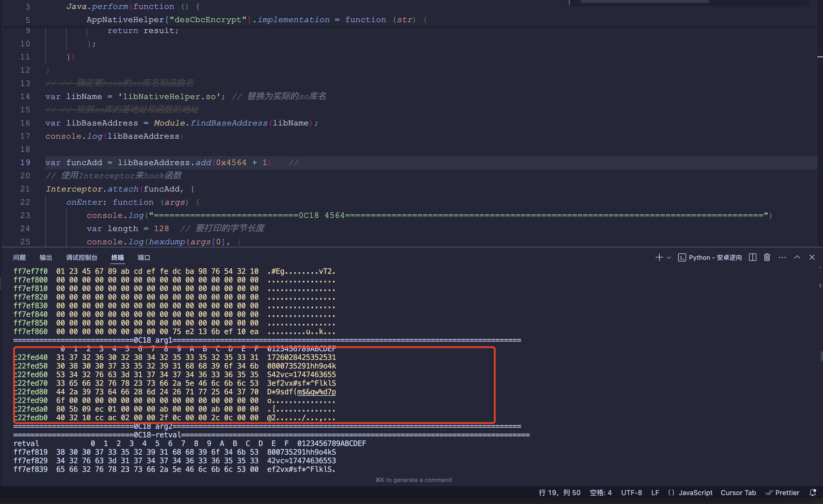Image resolution: width=823 pixels, height=504 pixels.
Task: Switch to the 输出 tab
Action: pos(46,257)
